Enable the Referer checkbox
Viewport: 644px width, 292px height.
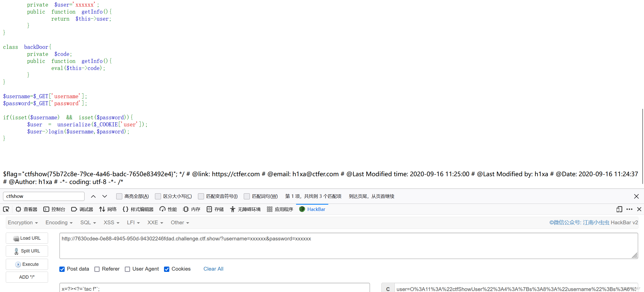pos(97,269)
